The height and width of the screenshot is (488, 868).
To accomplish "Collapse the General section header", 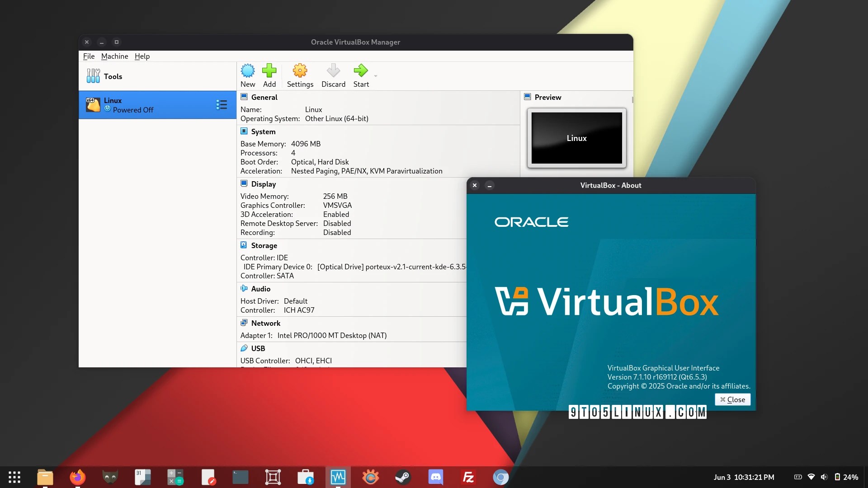I will tap(264, 97).
